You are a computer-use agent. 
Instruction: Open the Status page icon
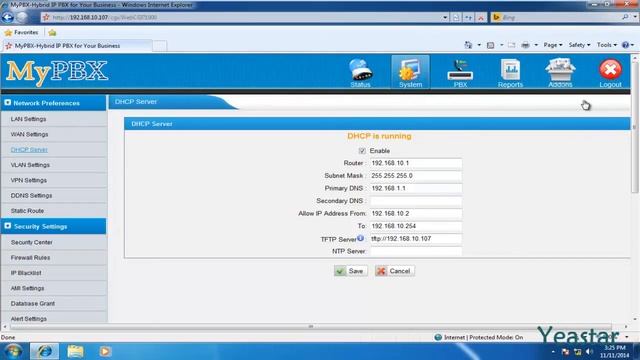pyautogui.click(x=360, y=73)
